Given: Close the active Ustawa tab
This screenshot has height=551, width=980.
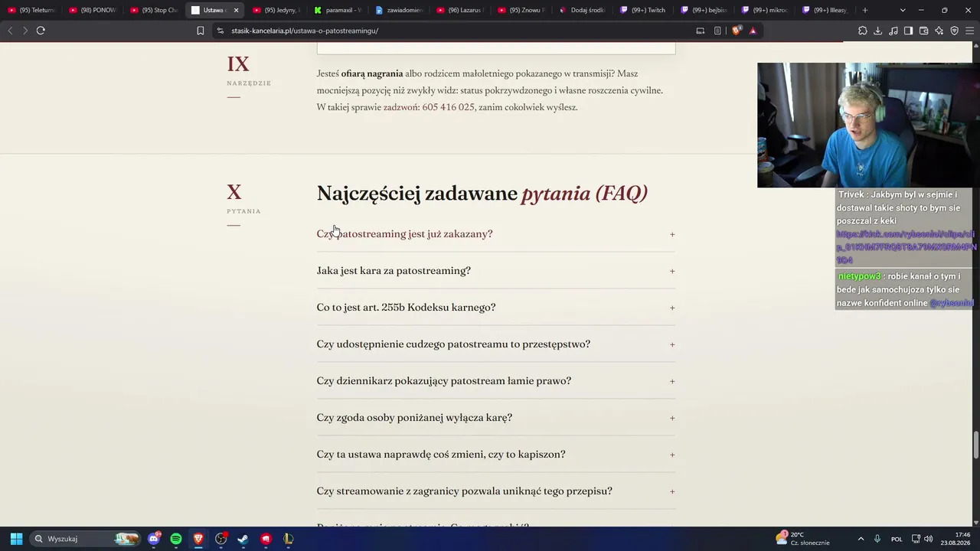Looking at the screenshot, I should [x=236, y=10].
